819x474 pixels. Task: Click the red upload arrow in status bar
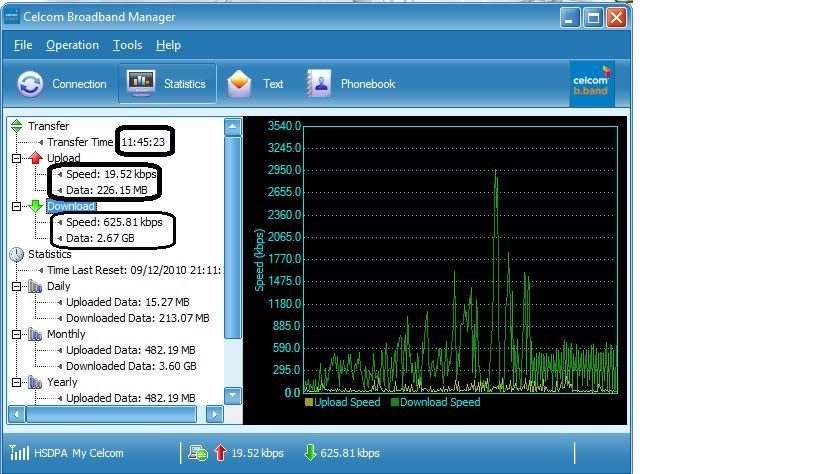click(x=220, y=453)
